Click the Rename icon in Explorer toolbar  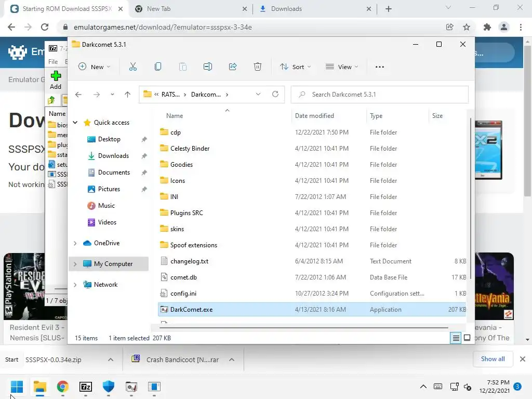pyautogui.click(x=208, y=67)
